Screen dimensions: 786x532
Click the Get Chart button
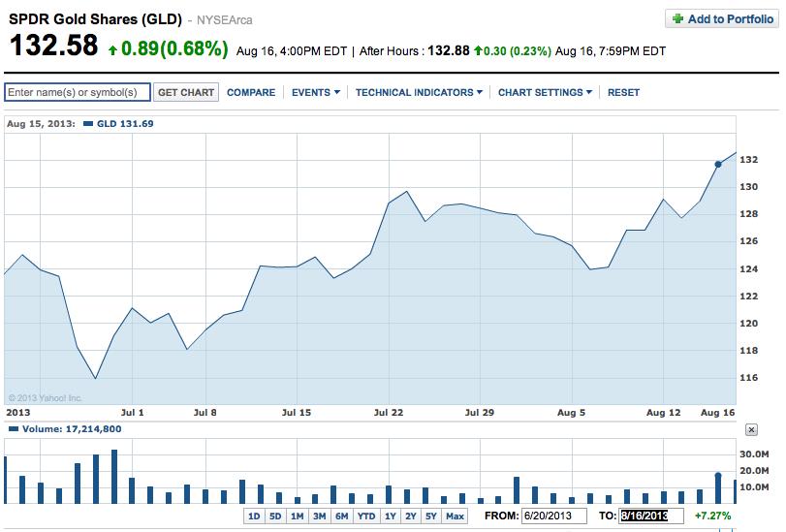[x=186, y=92]
